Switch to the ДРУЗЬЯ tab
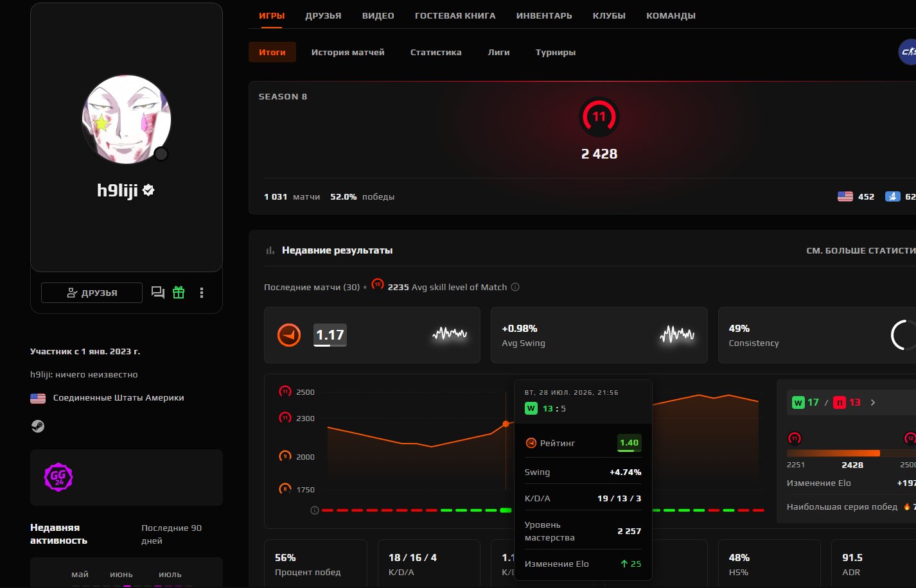This screenshot has height=588, width=916. (323, 15)
